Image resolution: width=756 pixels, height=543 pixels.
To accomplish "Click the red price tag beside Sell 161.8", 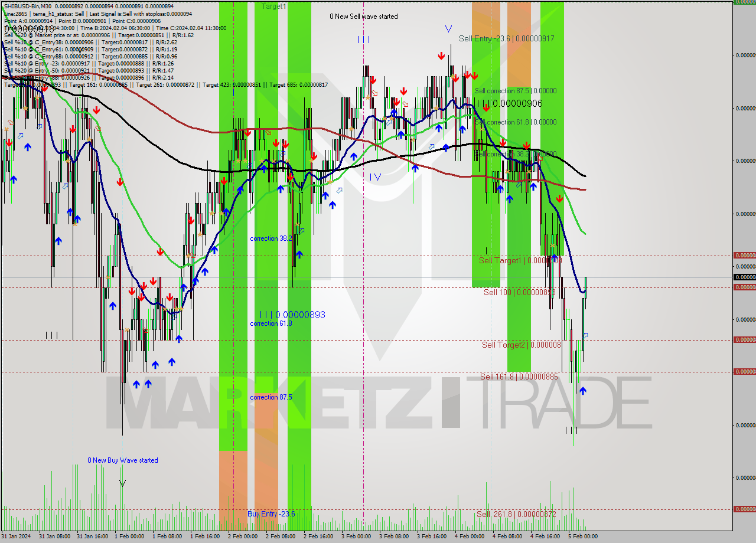I will [x=744, y=371].
